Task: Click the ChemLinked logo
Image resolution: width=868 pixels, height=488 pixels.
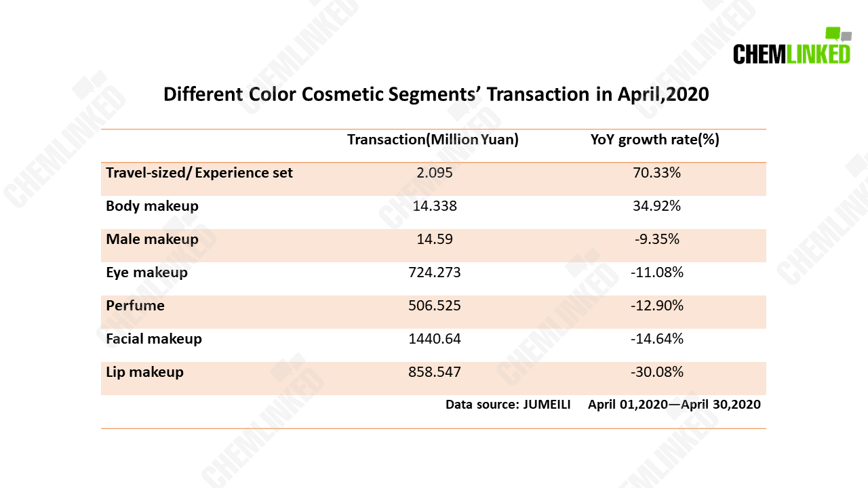Action: pyautogui.click(x=791, y=46)
